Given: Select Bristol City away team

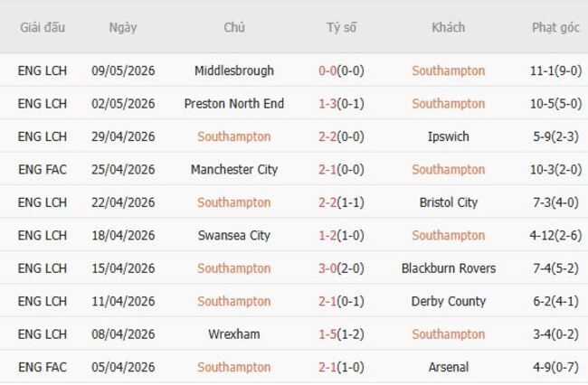Looking at the screenshot, I should pyautogui.click(x=448, y=202).
